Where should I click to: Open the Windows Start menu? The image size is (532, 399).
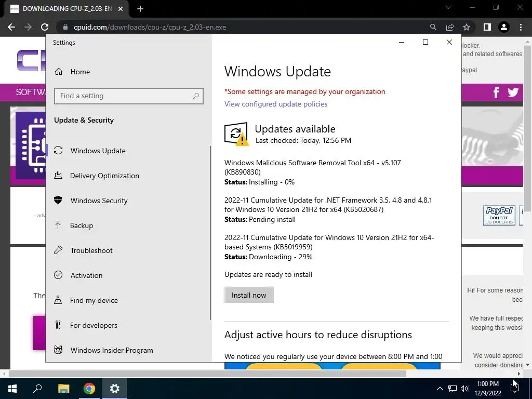pos(12,389)
